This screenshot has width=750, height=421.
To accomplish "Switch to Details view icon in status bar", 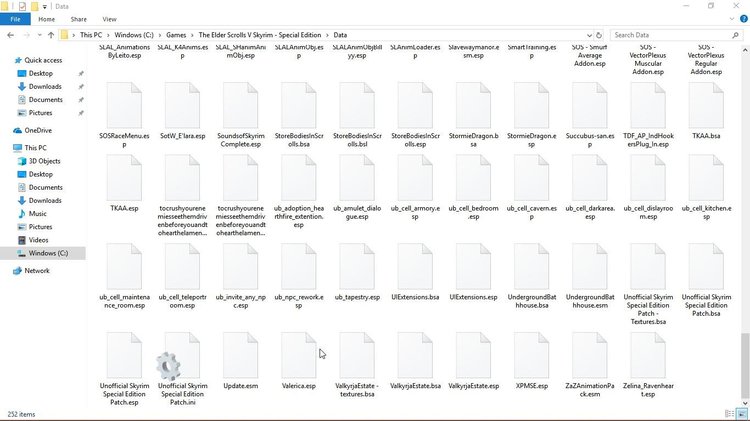I will [x=729, y=414].
